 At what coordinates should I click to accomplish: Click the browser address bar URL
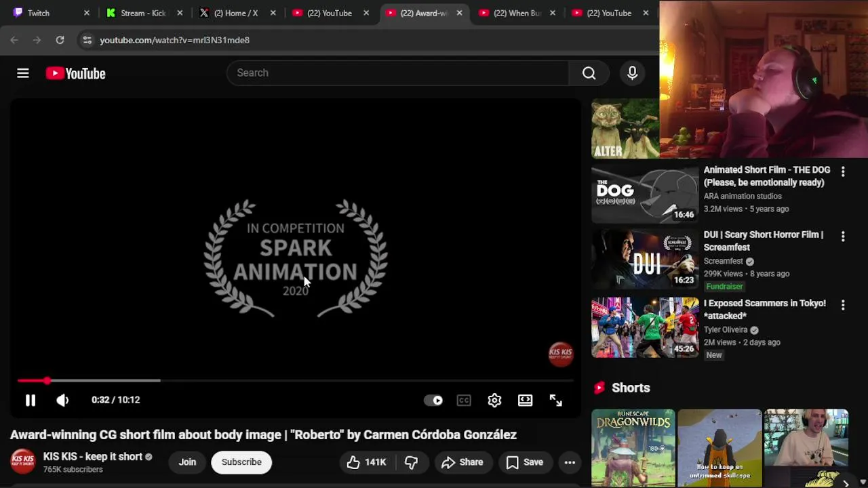pyautogui.click(x=175, y=40)
